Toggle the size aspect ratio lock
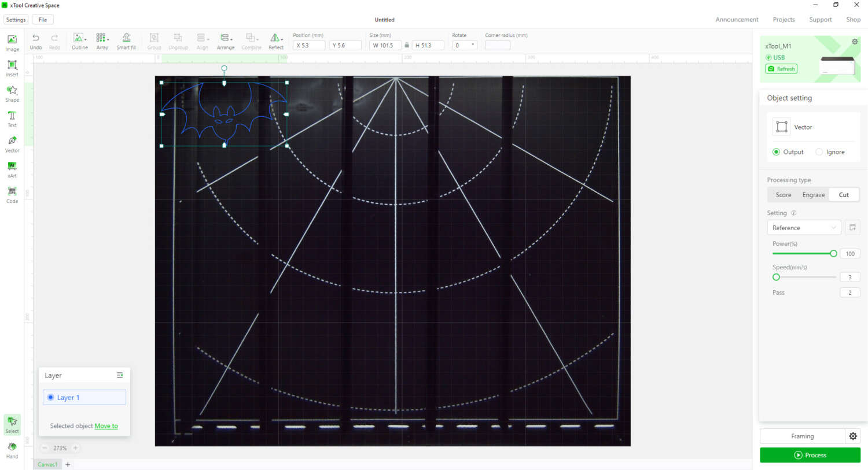This screenshot has width=868, height=470. [x=407, y=45]
